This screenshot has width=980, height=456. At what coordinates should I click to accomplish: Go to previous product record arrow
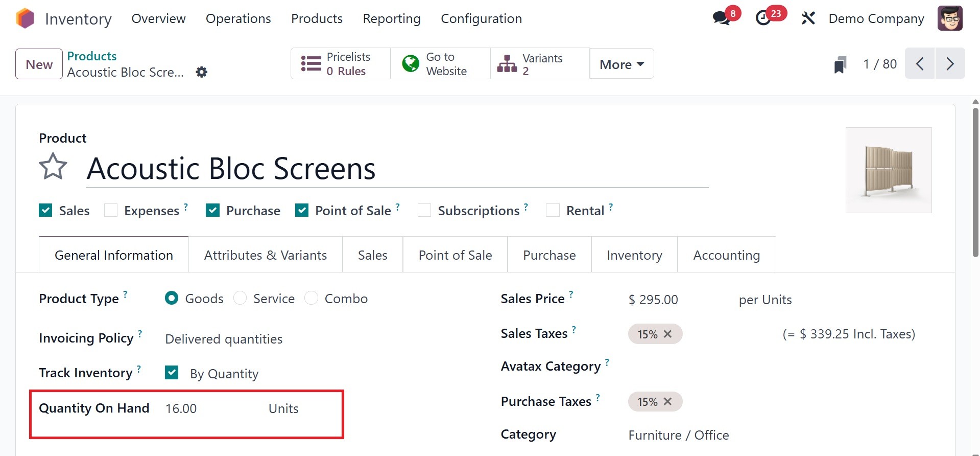click(x=920, y=64)
